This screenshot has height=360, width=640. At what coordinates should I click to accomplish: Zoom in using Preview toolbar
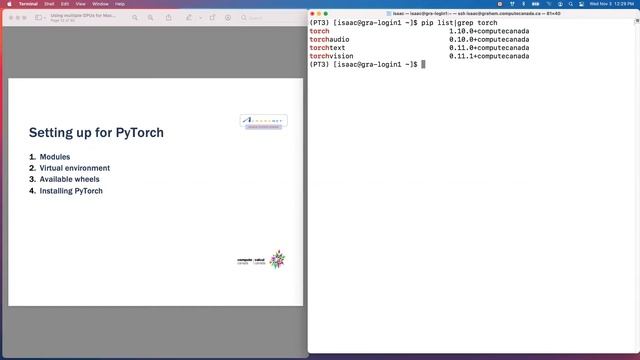(151, 18)
